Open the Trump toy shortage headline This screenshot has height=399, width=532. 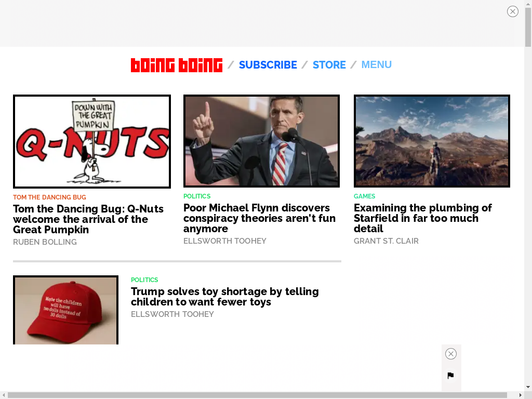pos(225,297)
